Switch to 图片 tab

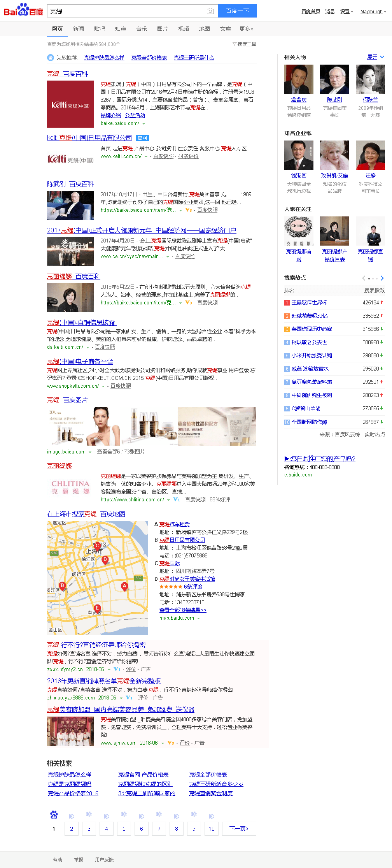(163, 29)
